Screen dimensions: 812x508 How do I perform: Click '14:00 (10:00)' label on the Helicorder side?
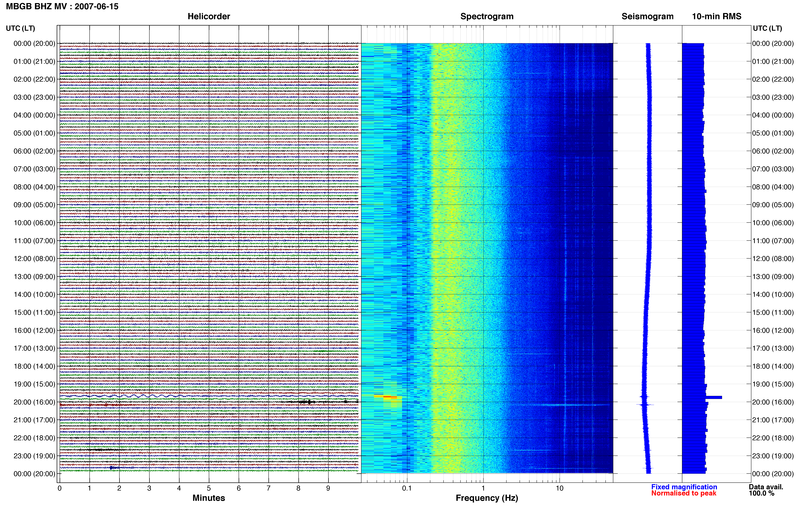coord(34,295)
